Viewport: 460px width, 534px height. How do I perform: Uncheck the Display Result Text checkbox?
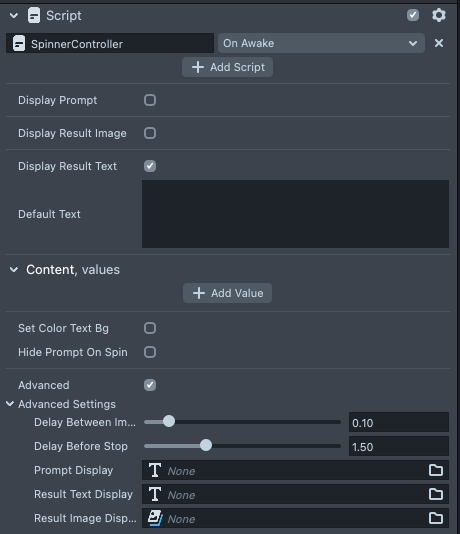pyautogui.click(x=150, y=166)
